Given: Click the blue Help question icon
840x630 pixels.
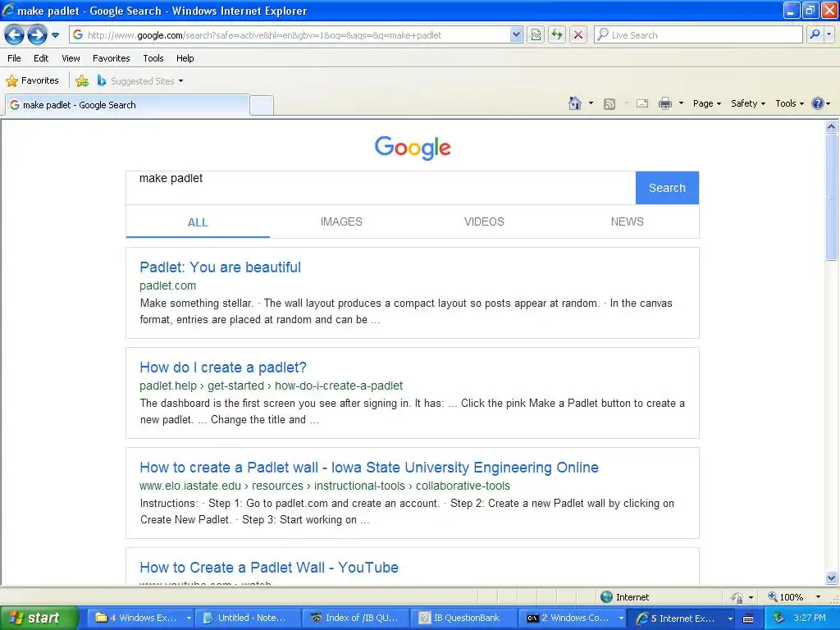Looking at the screenshot, I should [818, 103].
